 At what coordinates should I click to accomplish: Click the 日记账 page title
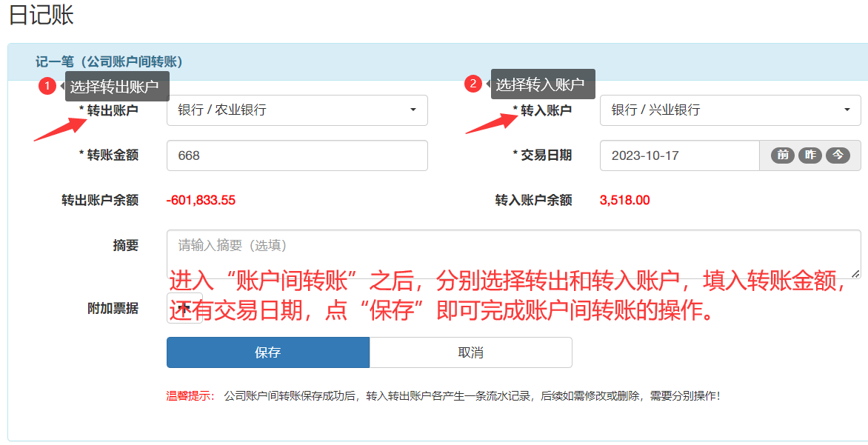coord(41,15)
